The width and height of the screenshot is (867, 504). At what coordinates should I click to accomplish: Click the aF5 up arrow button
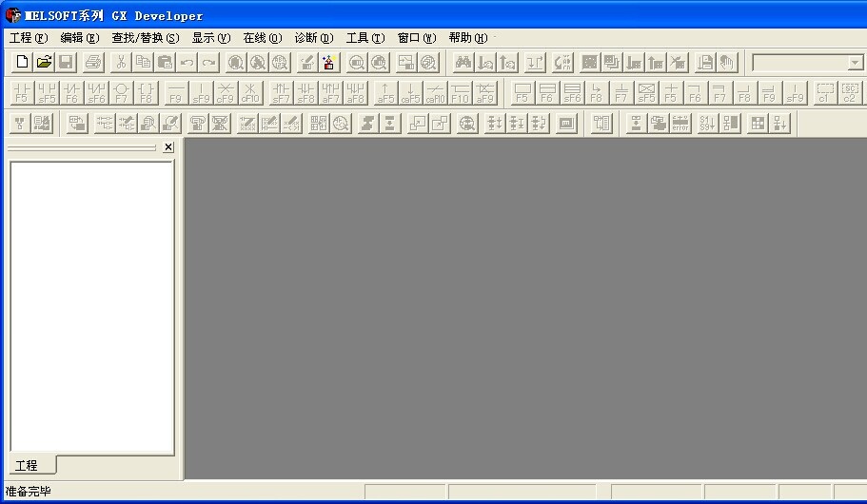(x=385, y=92)
